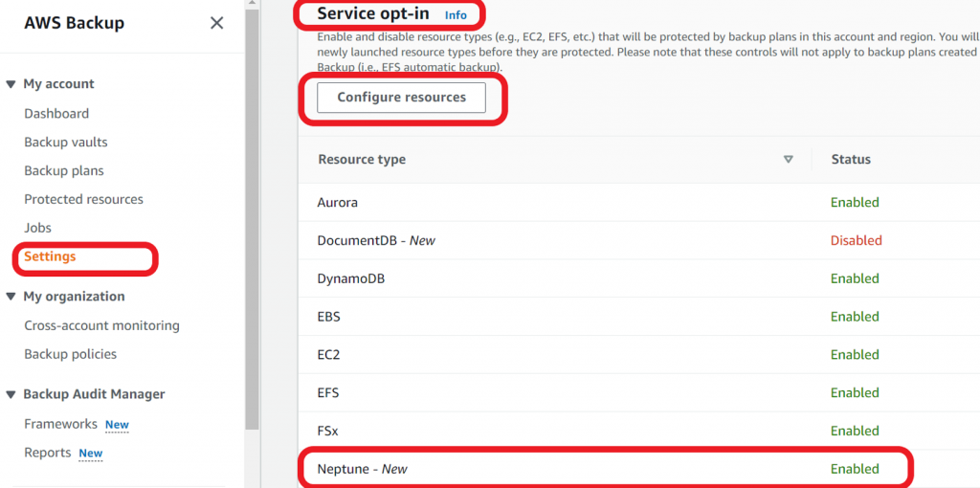Open the Jobs page

37,228
